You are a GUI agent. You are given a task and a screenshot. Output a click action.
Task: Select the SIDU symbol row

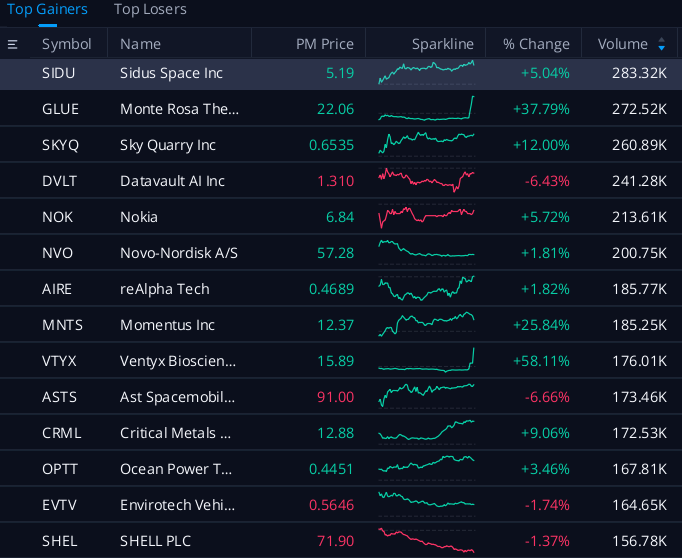(341, 73)
